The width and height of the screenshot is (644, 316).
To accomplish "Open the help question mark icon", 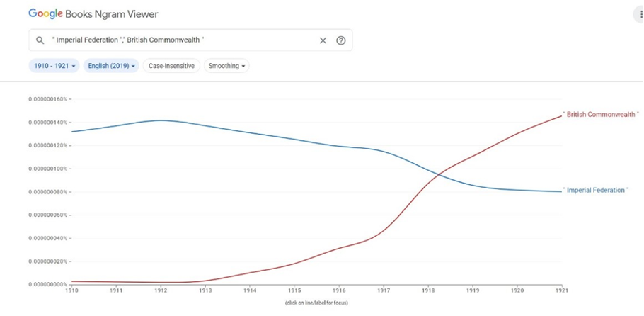I will (x=340, y=40).
